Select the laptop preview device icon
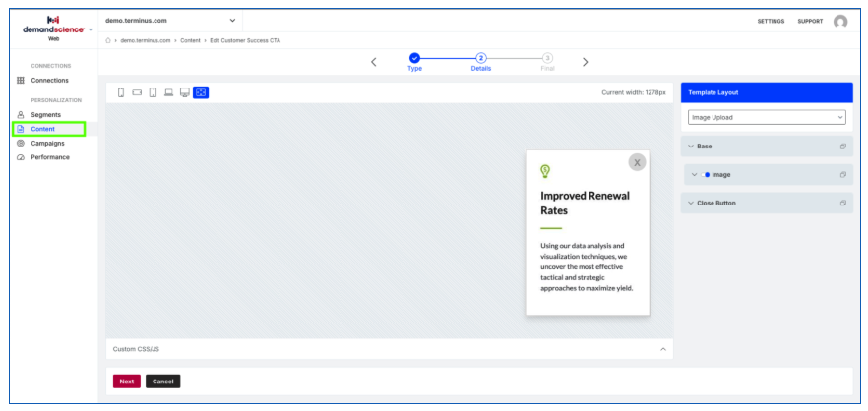 click(169, 93)
